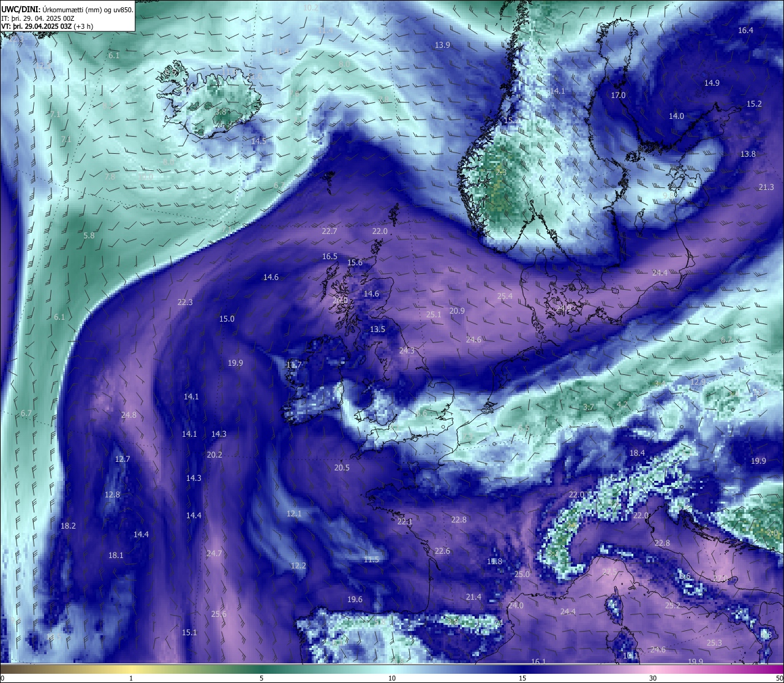Click the 5 tick on the color scale
The image size is (784, 683).
click(262, 678)
